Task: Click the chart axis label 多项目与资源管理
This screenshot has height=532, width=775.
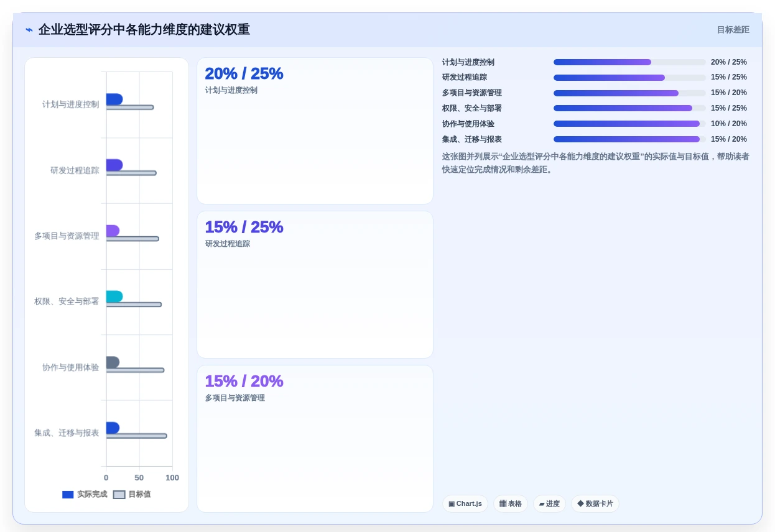Action: [67, 236]
